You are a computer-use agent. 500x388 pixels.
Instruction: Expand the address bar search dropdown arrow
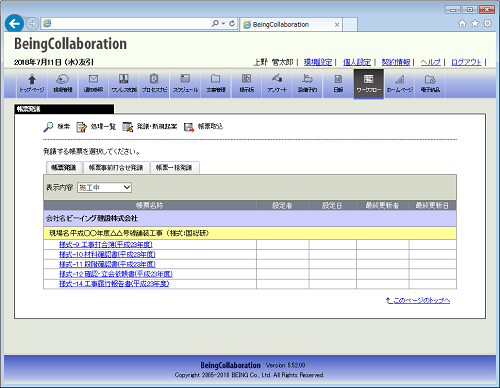coord(223,23)
